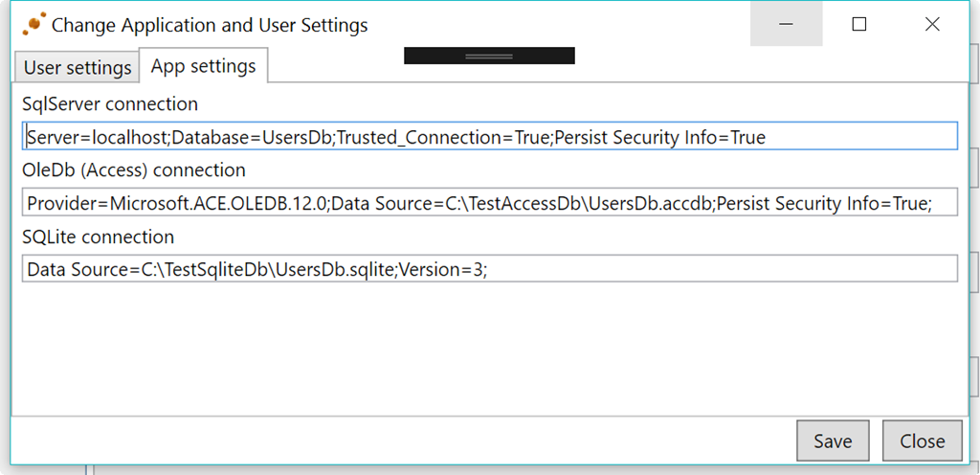Click the window title text
980x475 pixels.
[x=210, y=25]
